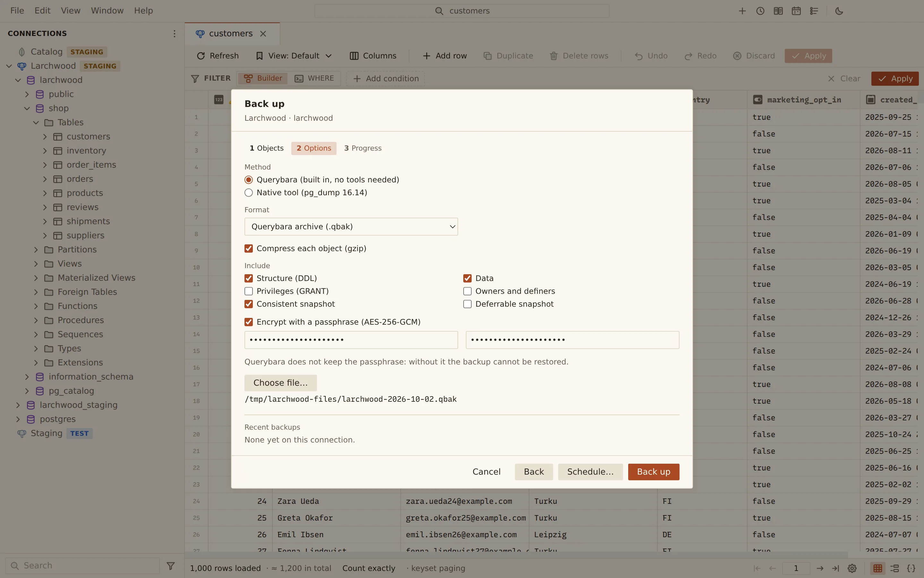
Task: Click the top search box showing customers
Action: pyautogui.click(x=462, y=11)
